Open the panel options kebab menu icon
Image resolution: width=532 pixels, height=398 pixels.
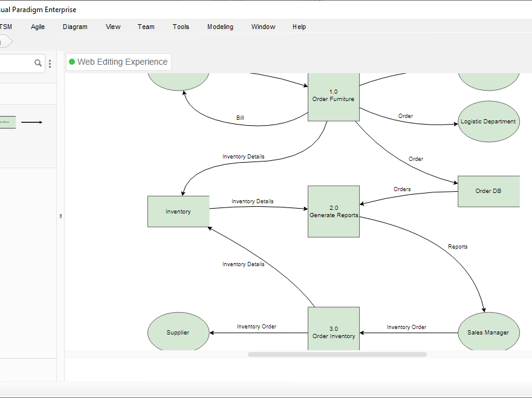click(x=50, y=63)
